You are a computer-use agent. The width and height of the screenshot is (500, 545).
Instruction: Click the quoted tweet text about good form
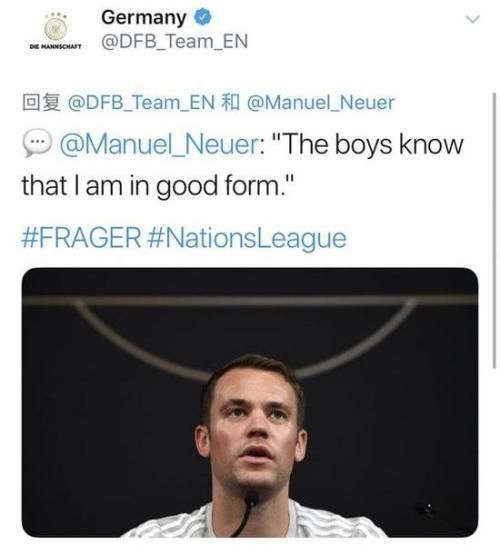click(243, 165)
